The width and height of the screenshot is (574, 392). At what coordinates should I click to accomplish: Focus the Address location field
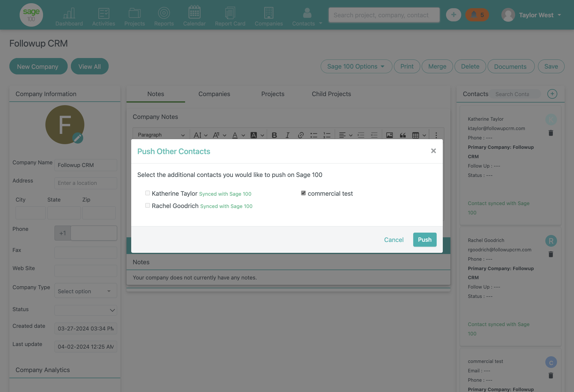(86, 183)
